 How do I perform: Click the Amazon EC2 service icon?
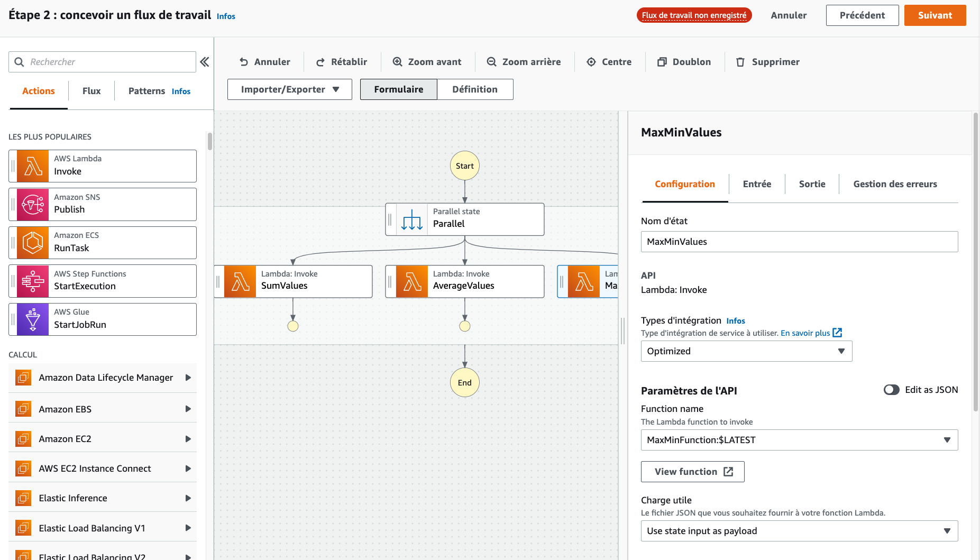coord(23,439)
